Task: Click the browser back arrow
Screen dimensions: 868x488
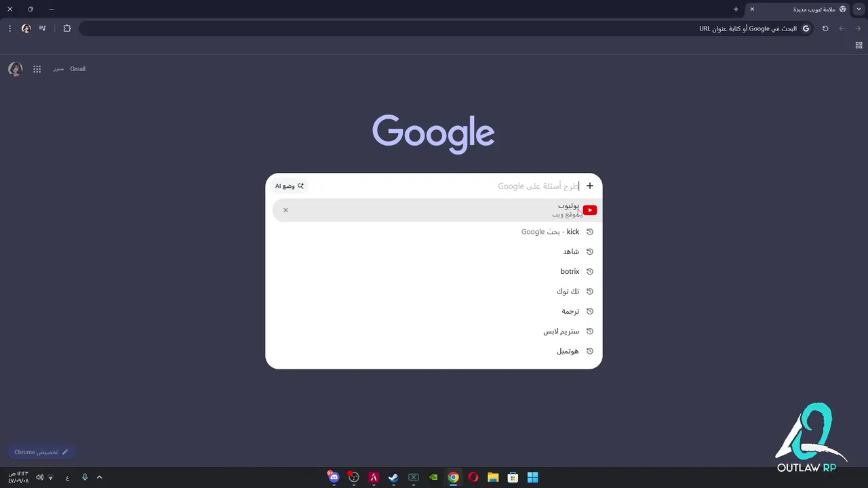Action: [858, 28]
